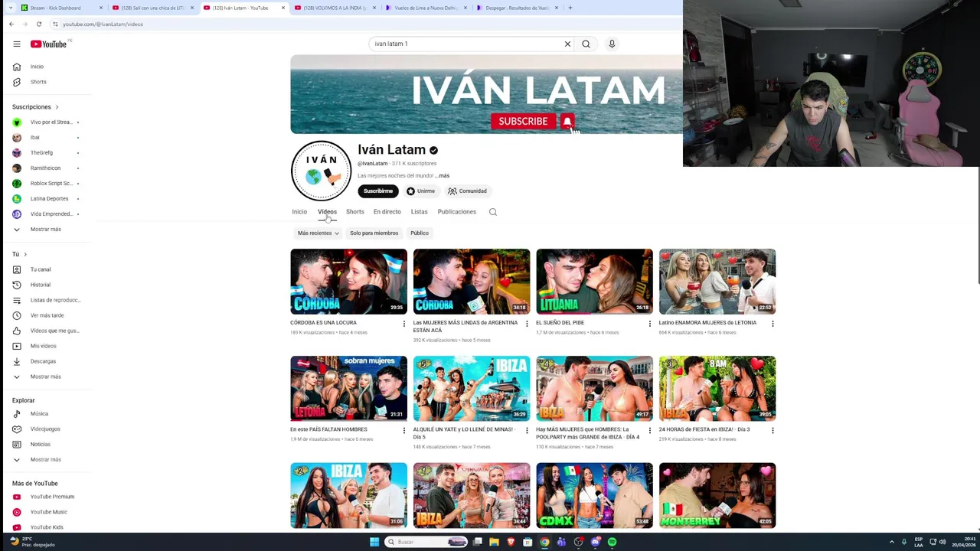Go back in browser history
This screenshot has height=551, width=980.
(x=11, y=24)
